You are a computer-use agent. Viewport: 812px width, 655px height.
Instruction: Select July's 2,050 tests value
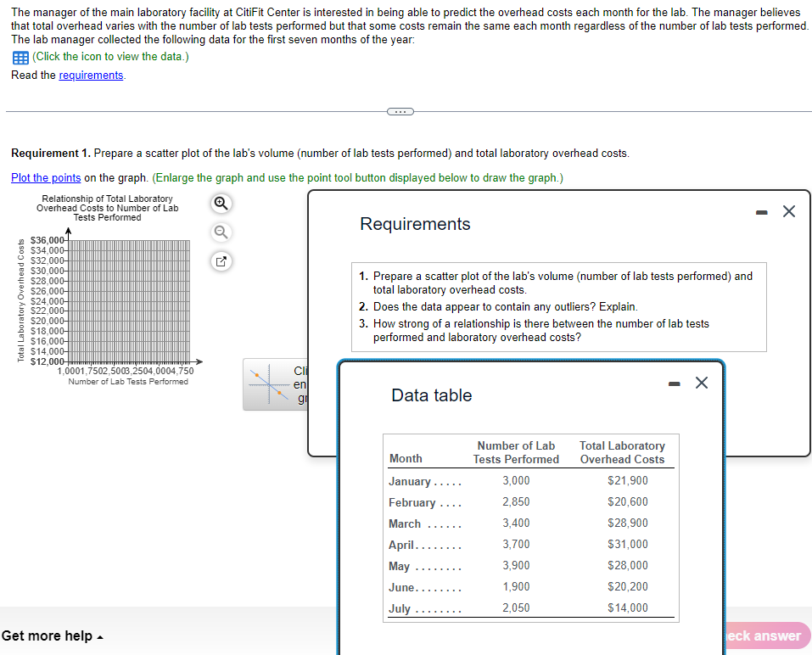tap(516, 607)
